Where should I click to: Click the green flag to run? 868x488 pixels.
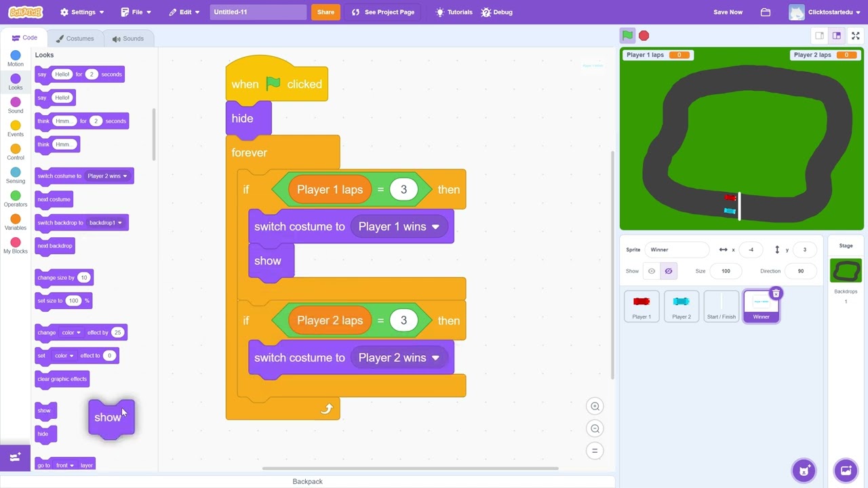pyautogui.click(x=627, y=35)
